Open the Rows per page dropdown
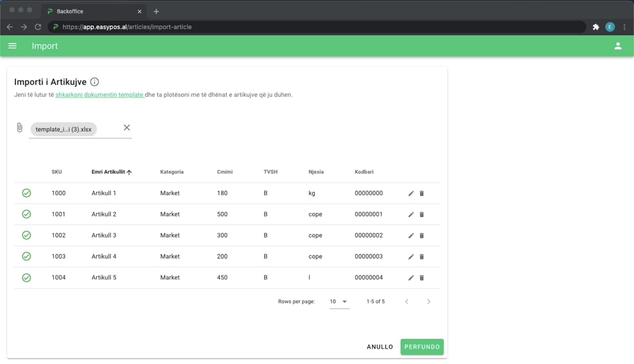634x364 pixels. coord(339,302)
